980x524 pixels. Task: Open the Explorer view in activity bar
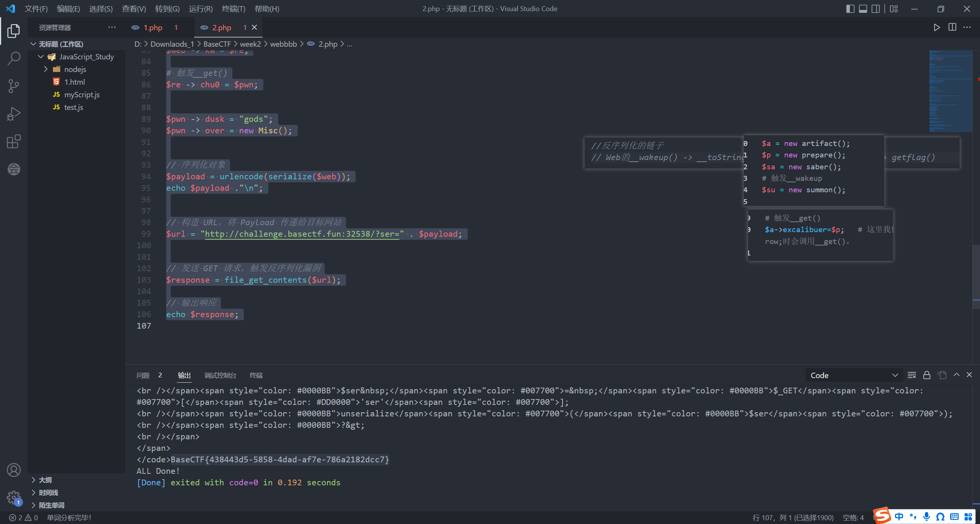coord(14,31)
